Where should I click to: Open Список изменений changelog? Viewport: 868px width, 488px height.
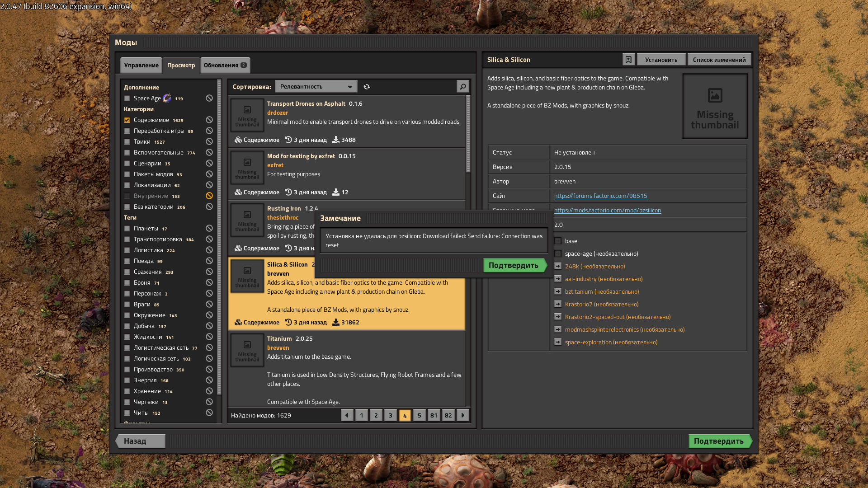tap(719, 60)
